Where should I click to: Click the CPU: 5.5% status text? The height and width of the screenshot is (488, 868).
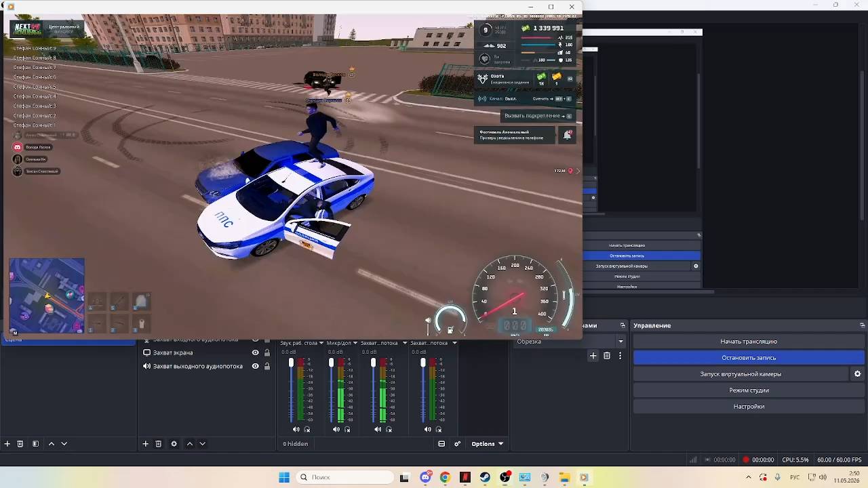(x=795, y=460)
